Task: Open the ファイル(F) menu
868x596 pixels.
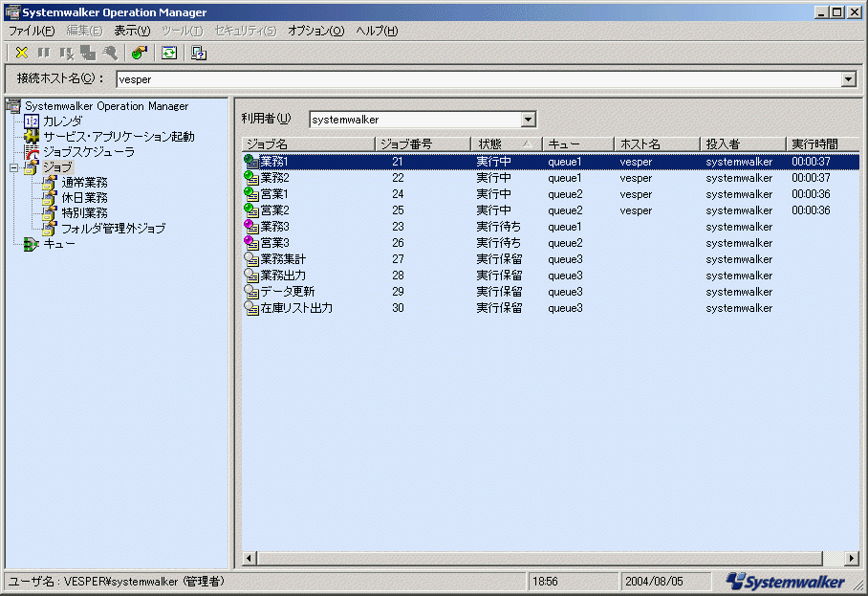Action: click(32, 31)
